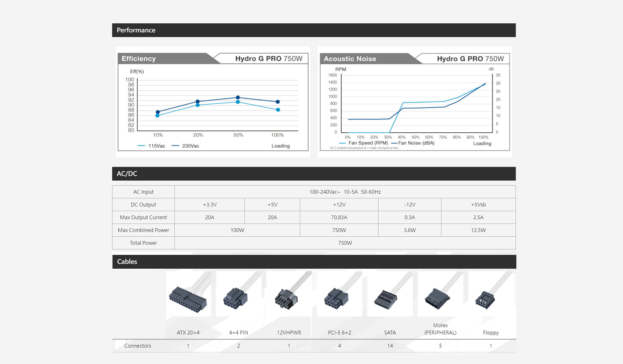Select the AC Input row label
This screenshot has width=623, height=364.
pos(143,192)
